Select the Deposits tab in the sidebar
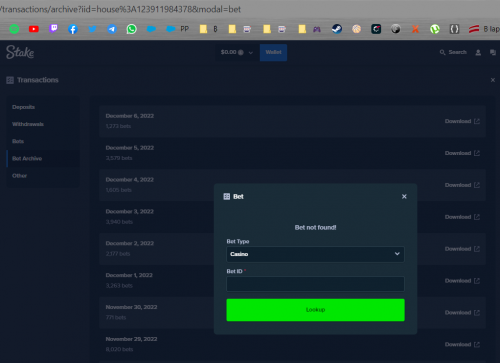 [43, 107]
